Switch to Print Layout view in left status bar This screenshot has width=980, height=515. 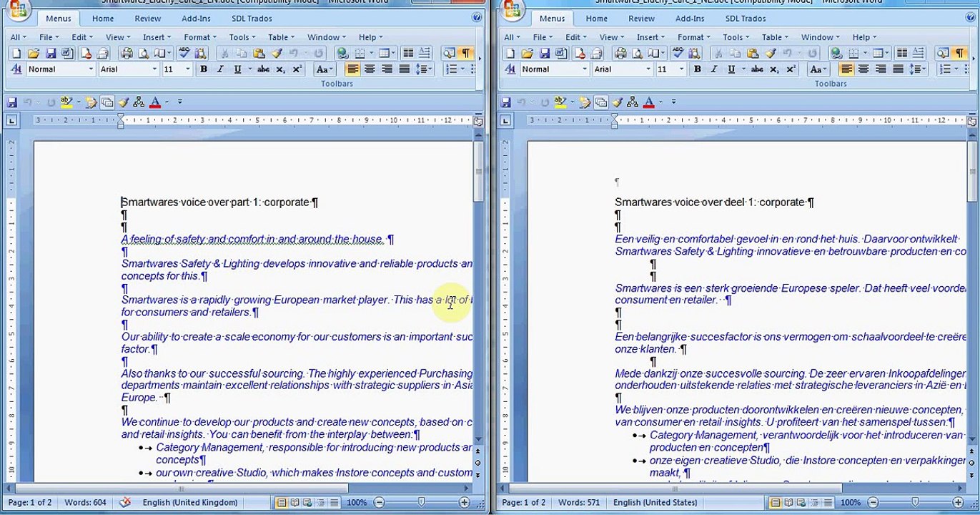(282, 503)
